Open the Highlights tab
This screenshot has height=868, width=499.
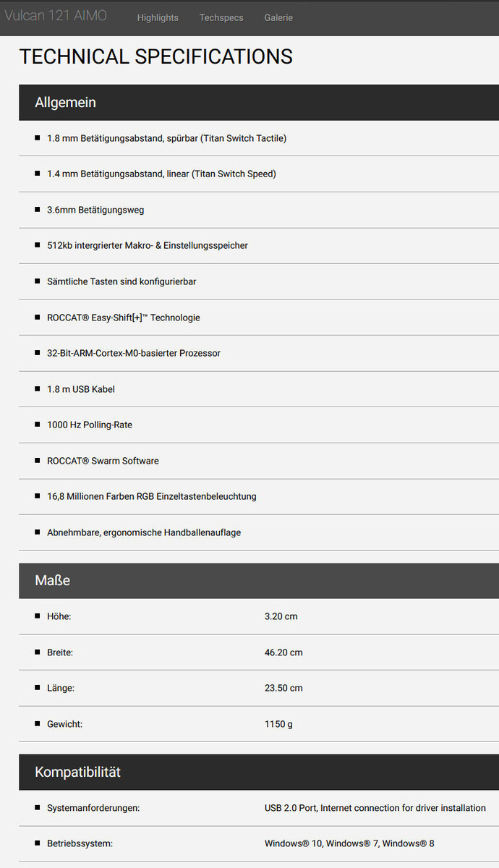(158, 17)
